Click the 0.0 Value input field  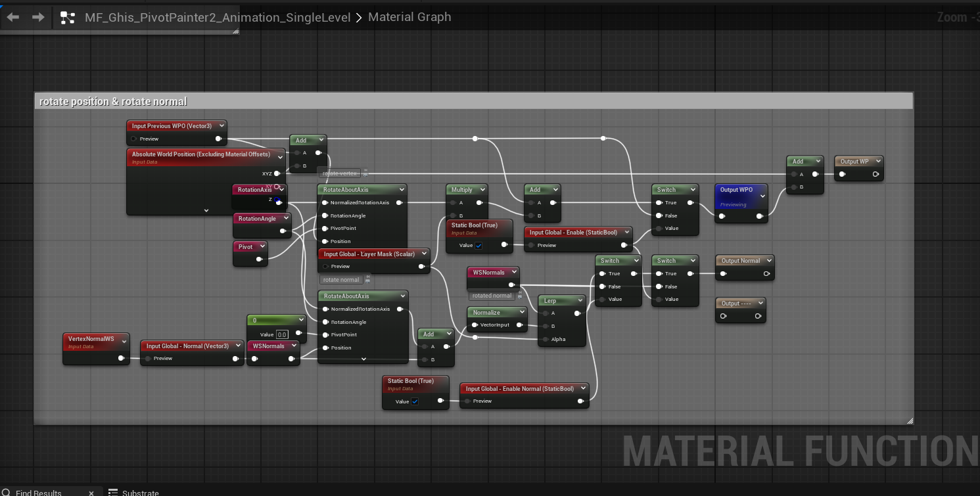[282, 334]
